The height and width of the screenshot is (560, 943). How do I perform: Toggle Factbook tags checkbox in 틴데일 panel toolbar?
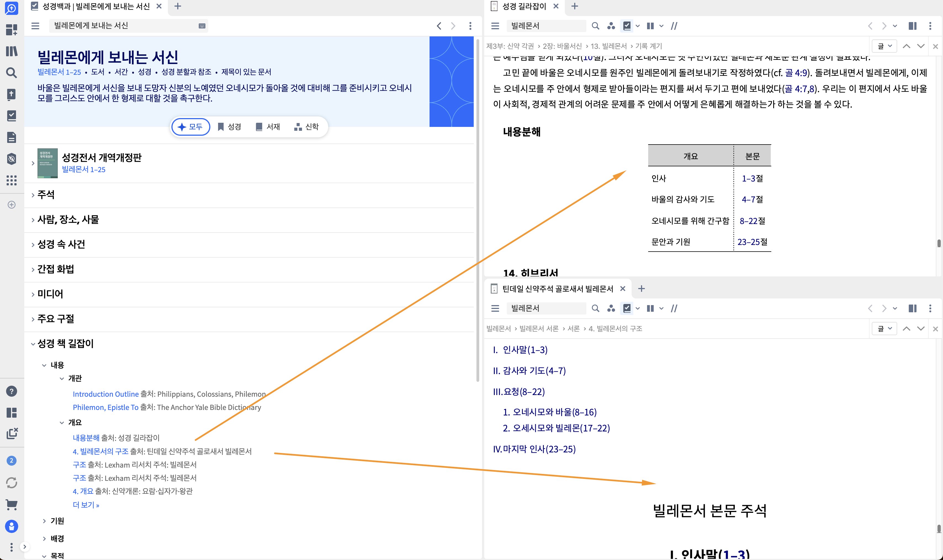627,308
